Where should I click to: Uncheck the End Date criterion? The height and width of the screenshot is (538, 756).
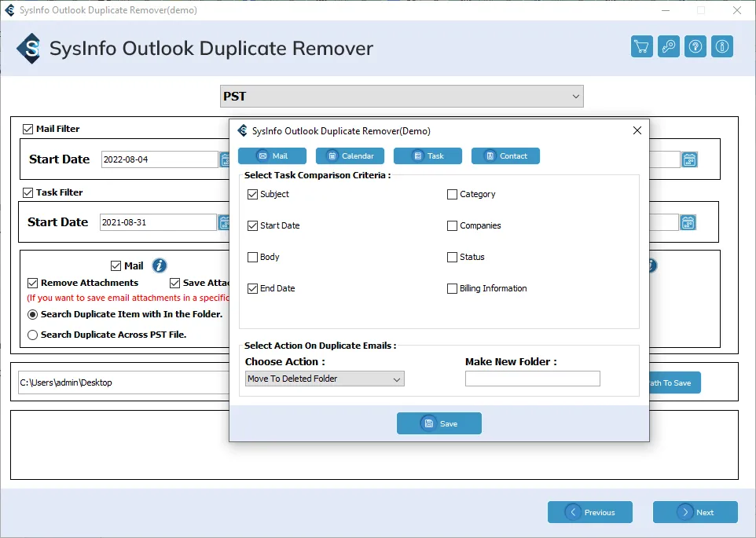click(x=252, y=288)
